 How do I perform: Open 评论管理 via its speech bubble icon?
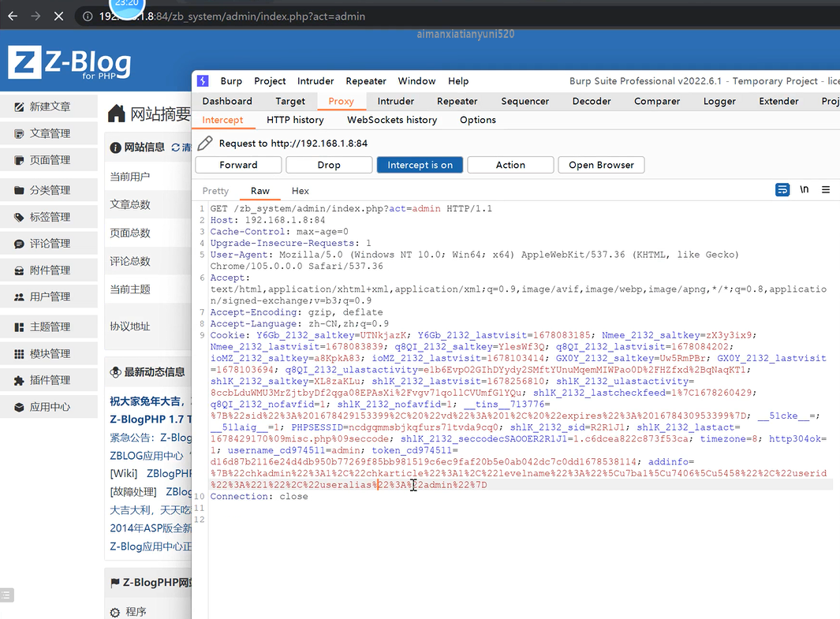19,244
